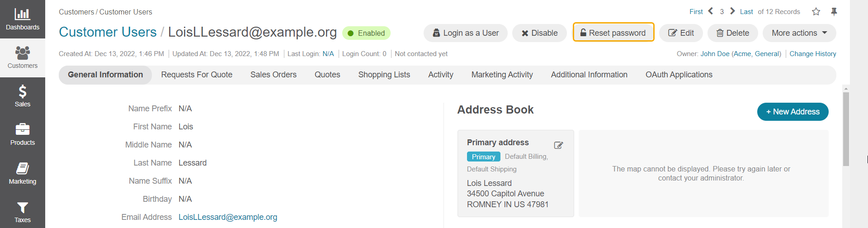The height and width of the screenshot is (228, 868).
Task: Click the Reset password button
Action: 613,32
